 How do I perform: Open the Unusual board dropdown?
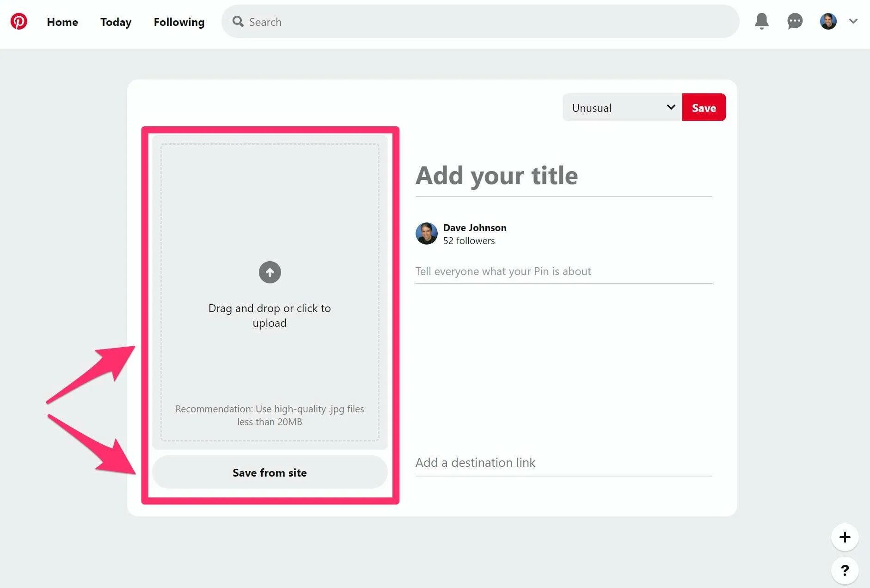pos(622,108)
